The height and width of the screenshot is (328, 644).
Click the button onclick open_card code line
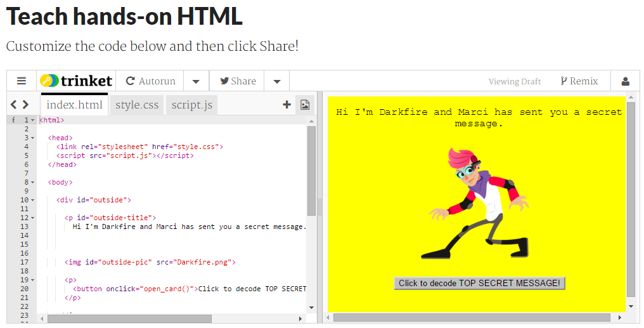(x=190, y=289)
